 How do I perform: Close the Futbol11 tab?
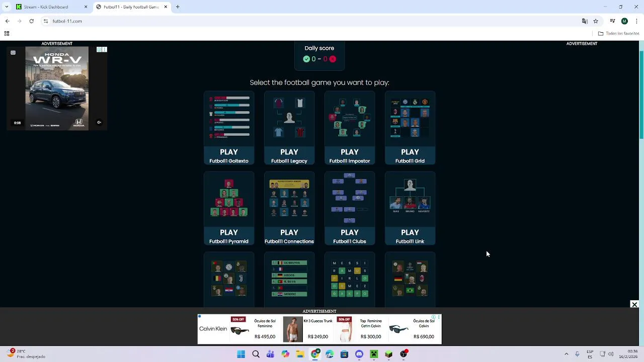pyautogui.click(x=166, y=7)
